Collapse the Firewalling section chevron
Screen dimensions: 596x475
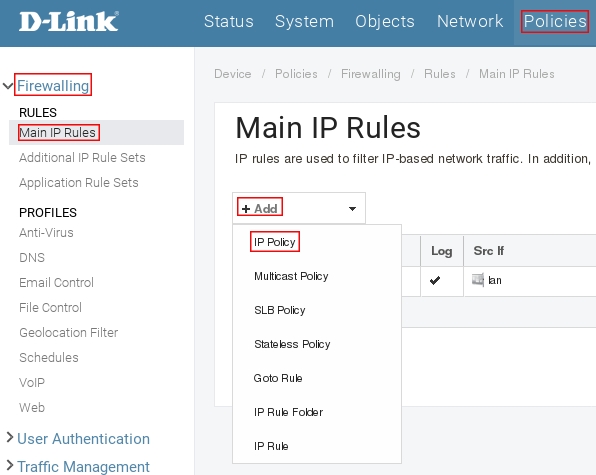coord(8,86)
